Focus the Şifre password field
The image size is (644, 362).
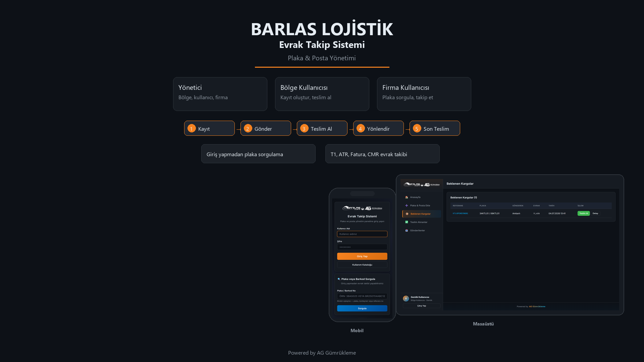pyautogui.click(x=362, y=247)
